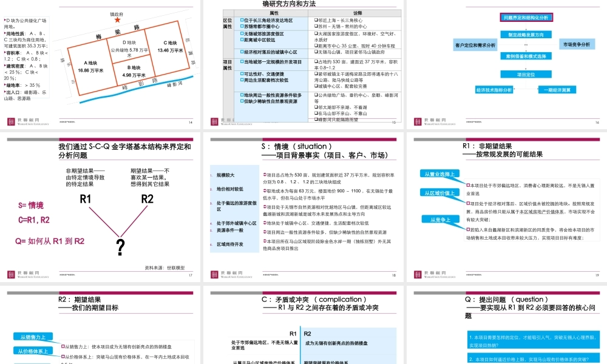Click the R2 label in the pyramid diagram
607x364 pixels.
147,199
